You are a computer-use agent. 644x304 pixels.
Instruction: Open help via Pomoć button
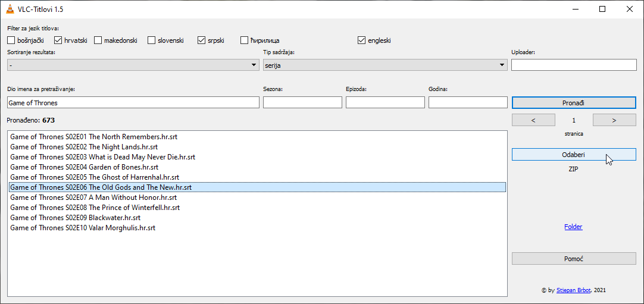click(x=574, y=259)
